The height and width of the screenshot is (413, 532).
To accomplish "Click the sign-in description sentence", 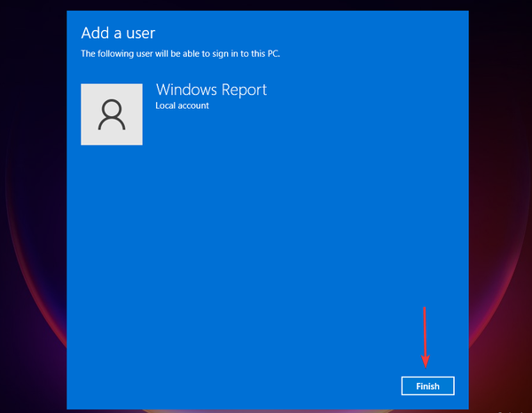I will click(181, 53).
